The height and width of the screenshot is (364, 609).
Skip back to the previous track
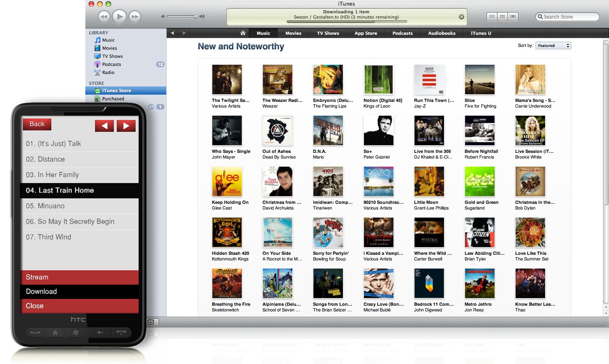click(x=104, y=17)
